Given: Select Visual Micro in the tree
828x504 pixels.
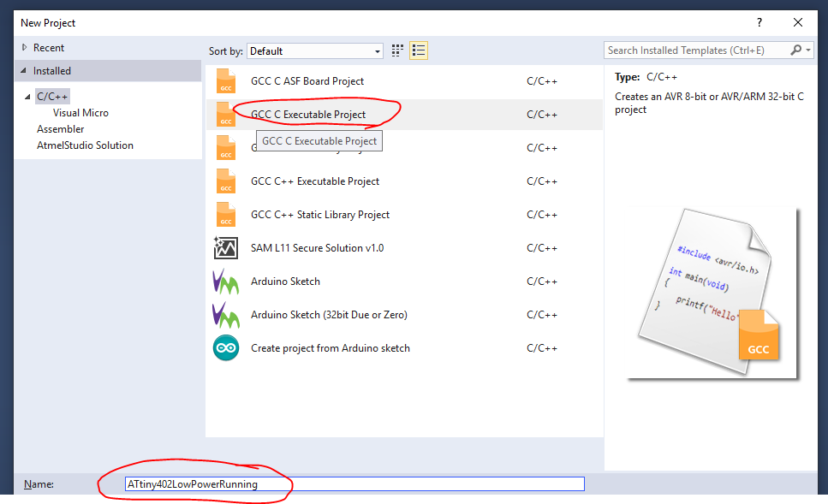Looking at the screenshot, I should click(x=80, y=113).
